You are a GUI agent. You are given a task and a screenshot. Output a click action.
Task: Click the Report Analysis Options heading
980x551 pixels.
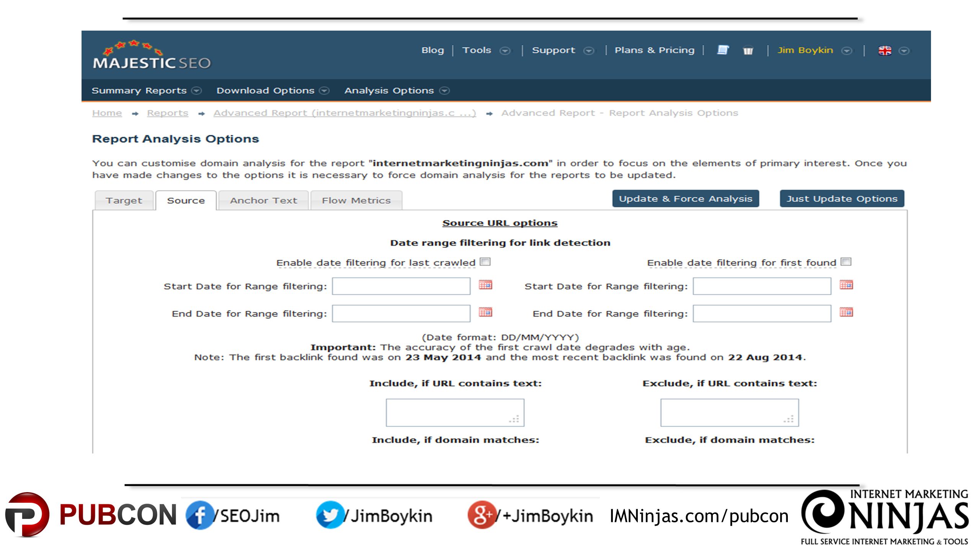point(175,139)
